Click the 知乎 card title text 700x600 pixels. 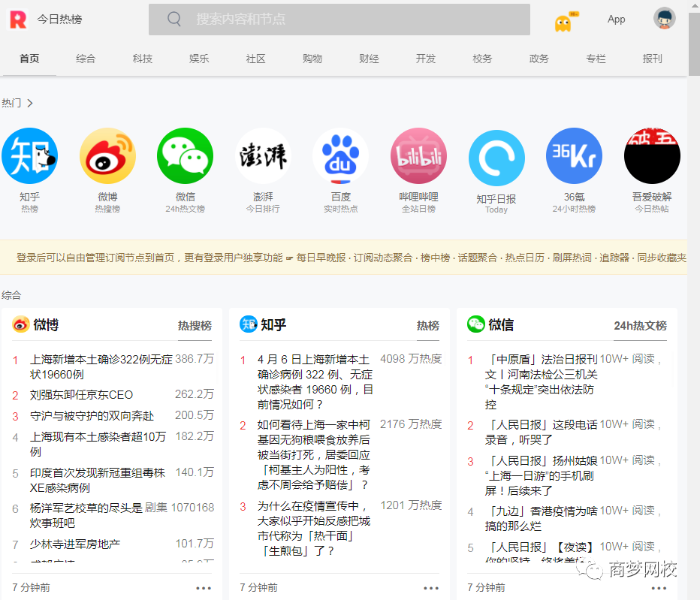[x=273, y=324]
